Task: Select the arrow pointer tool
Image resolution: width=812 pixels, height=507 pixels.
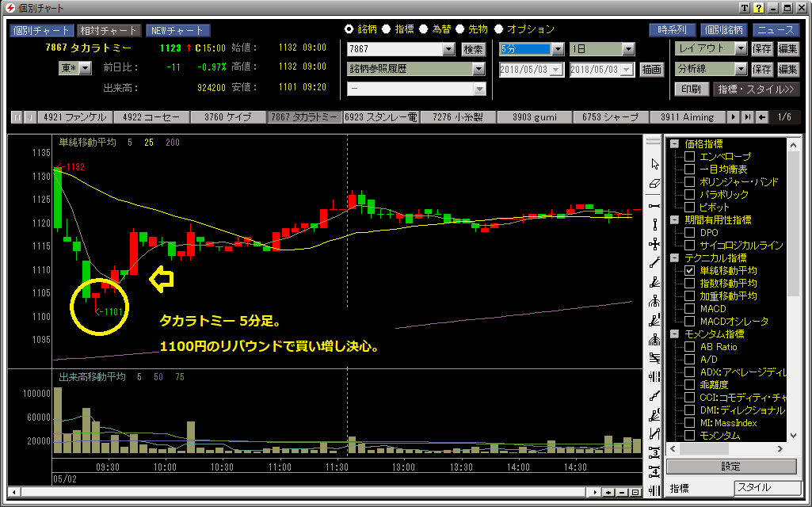Action: tap(654, 164)
